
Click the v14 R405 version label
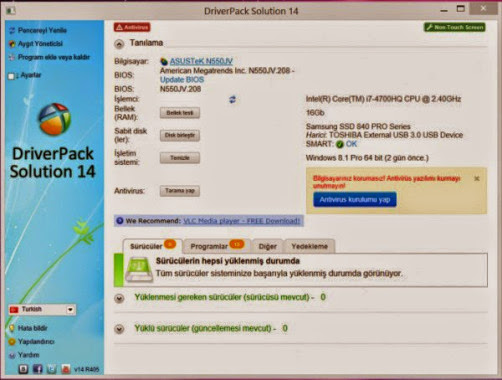[x=86, y=369]
